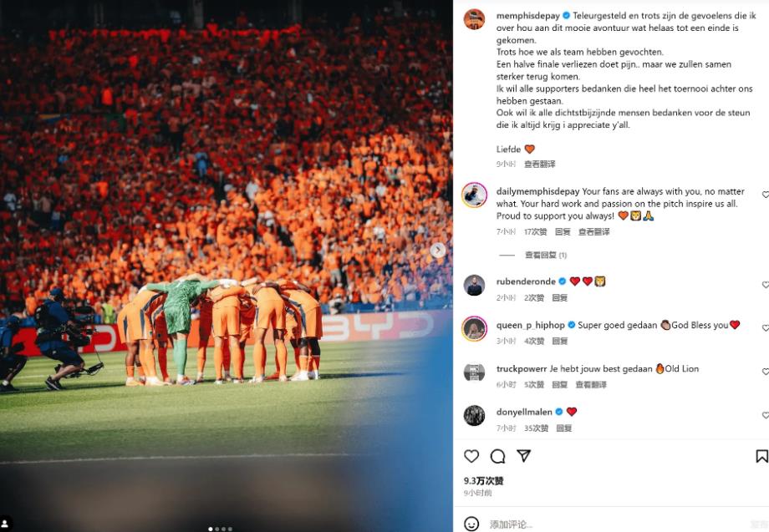Viewport: 769px width, 532px height.
Task: Open the comment bubble icon
Action: pos(497,456)
